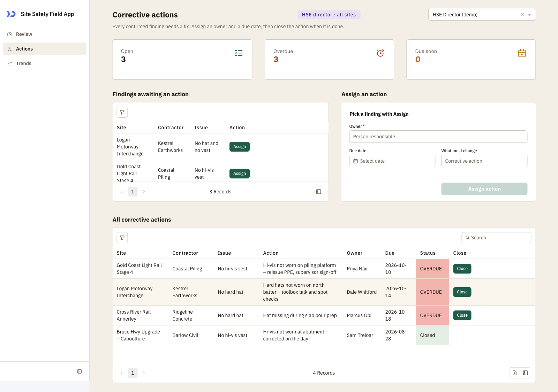Click OVERDUE status in Gold Coast Light Rail row

pyautogui.click(x=432, y=269)
